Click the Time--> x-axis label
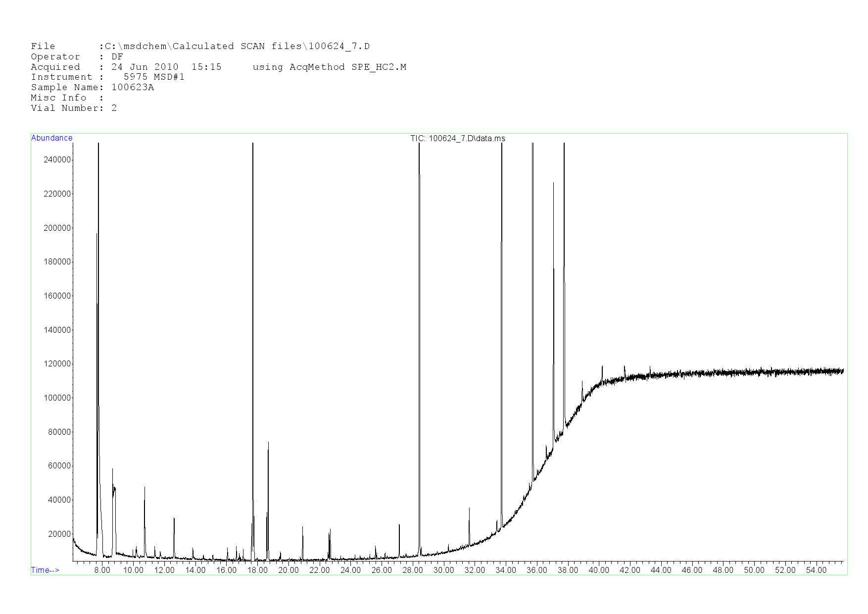 coord(45,570)
